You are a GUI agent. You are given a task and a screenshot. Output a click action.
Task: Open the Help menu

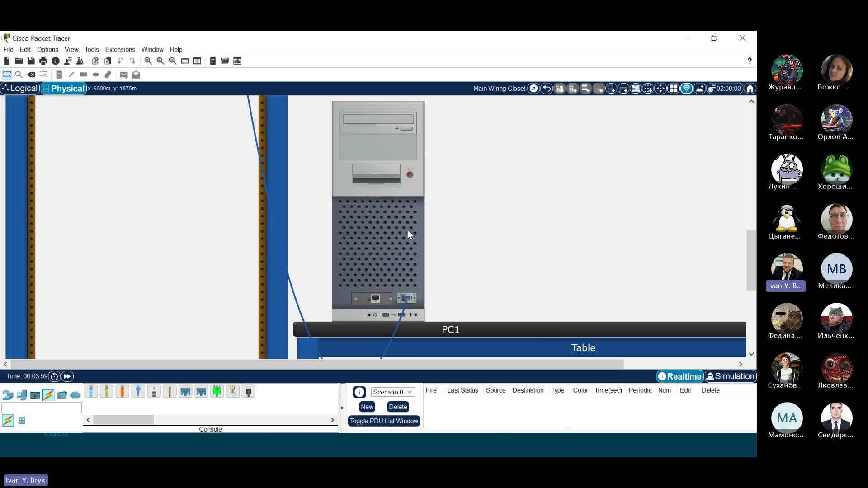coord(176,50)
